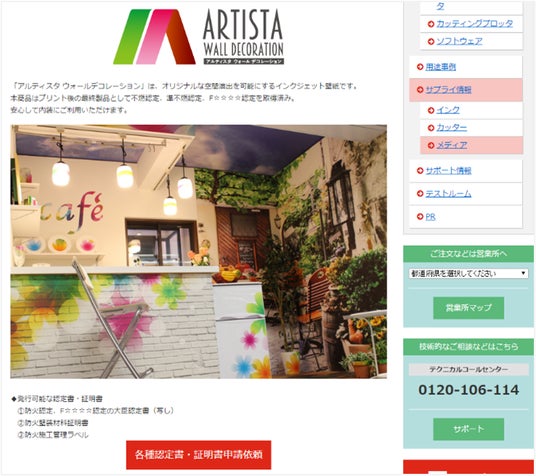
Task: Click arrow icon beside メディア
Action: point(431,145)
